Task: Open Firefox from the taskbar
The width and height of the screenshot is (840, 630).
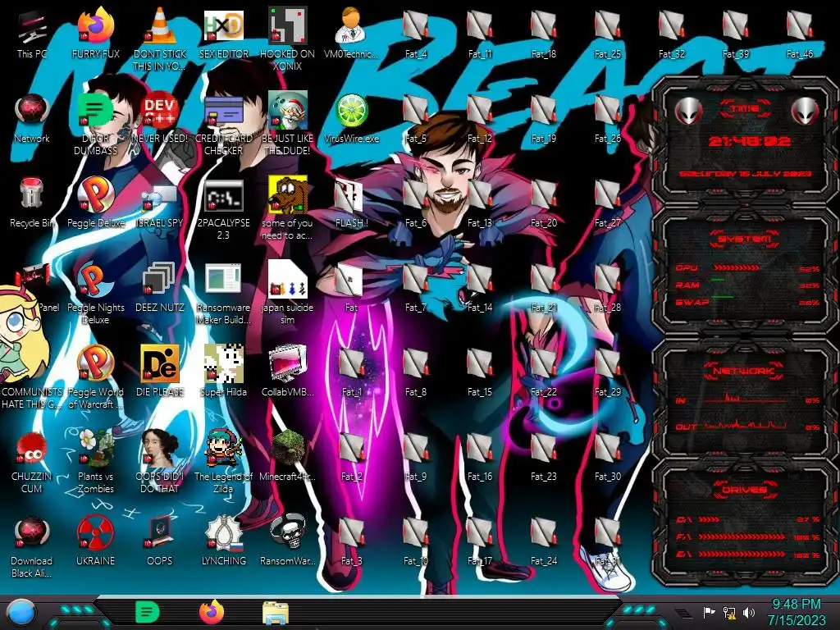Action: [x=212, y=612]
